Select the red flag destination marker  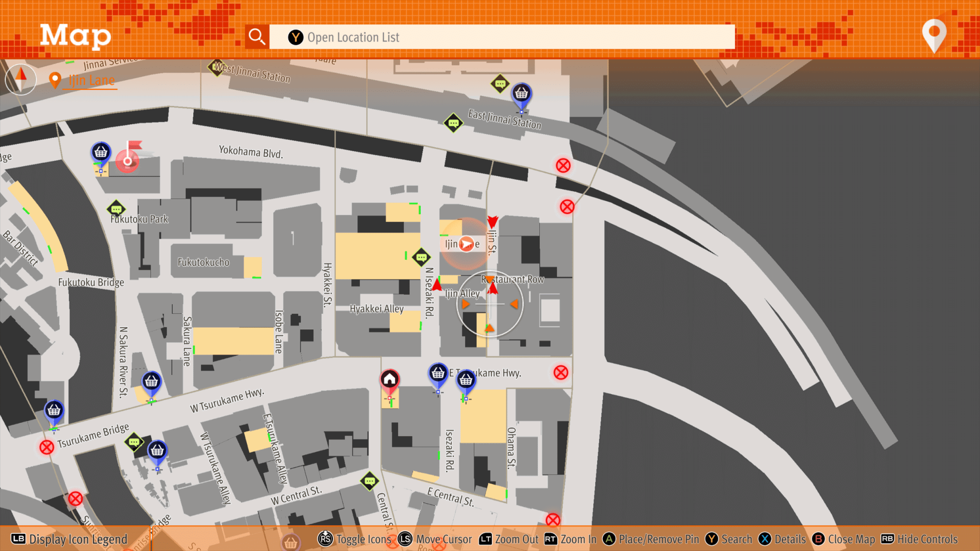click(128, 157)
